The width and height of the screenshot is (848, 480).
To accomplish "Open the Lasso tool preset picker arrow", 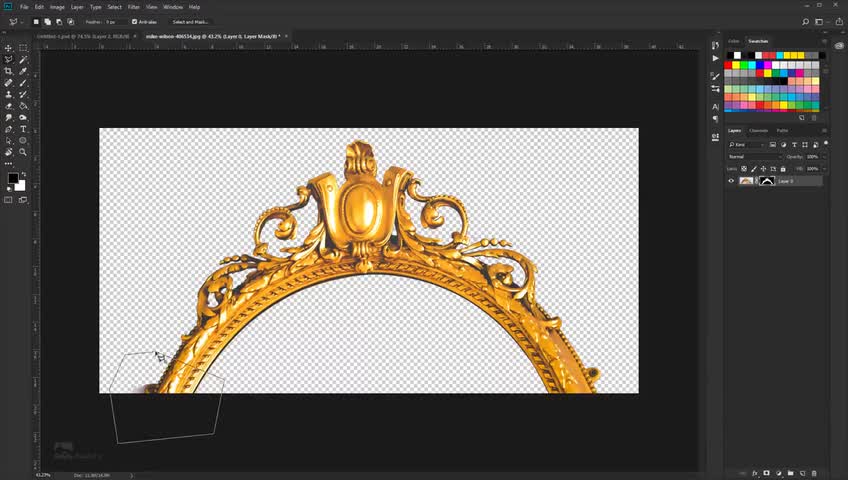I will (22, 22).
